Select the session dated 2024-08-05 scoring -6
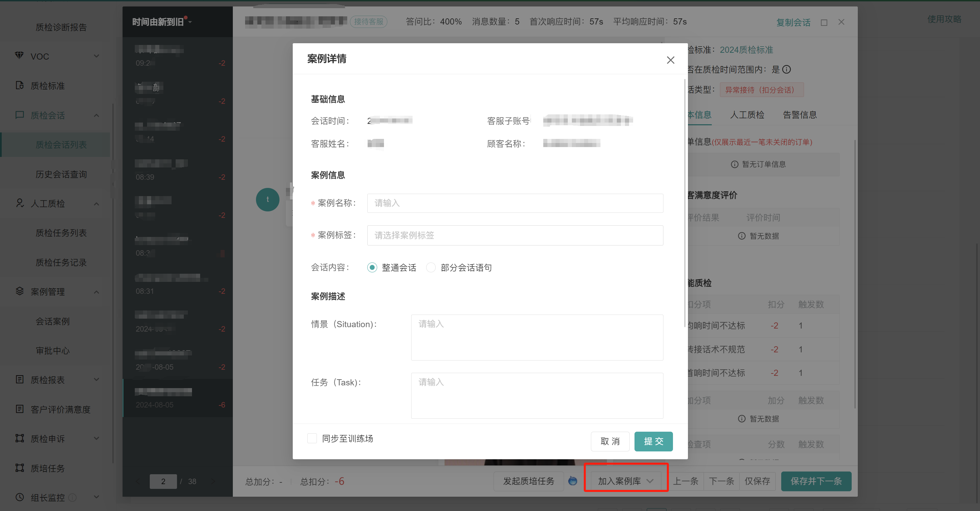 pos(178,398)
